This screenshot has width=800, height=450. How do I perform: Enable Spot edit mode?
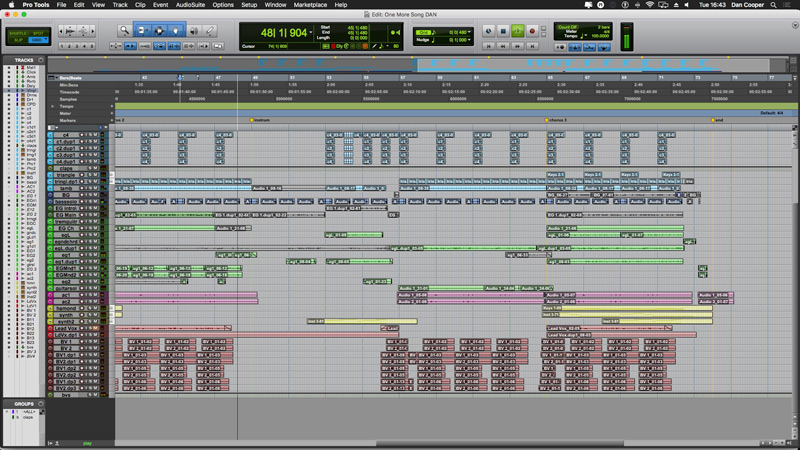39,33
